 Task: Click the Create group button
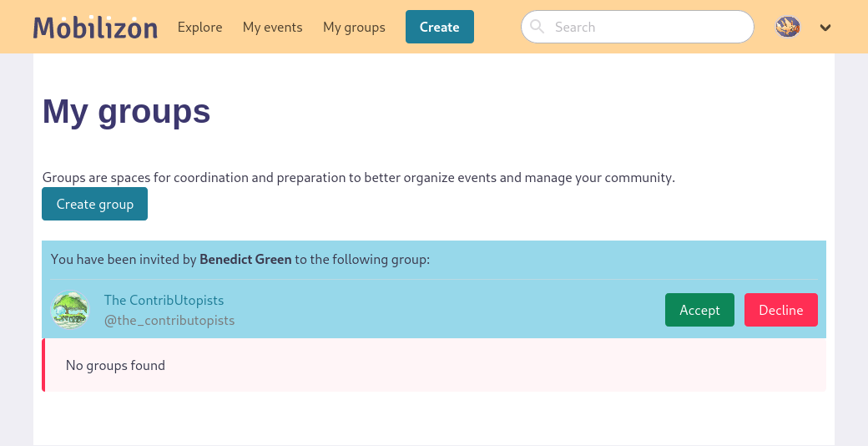(94, 205)
